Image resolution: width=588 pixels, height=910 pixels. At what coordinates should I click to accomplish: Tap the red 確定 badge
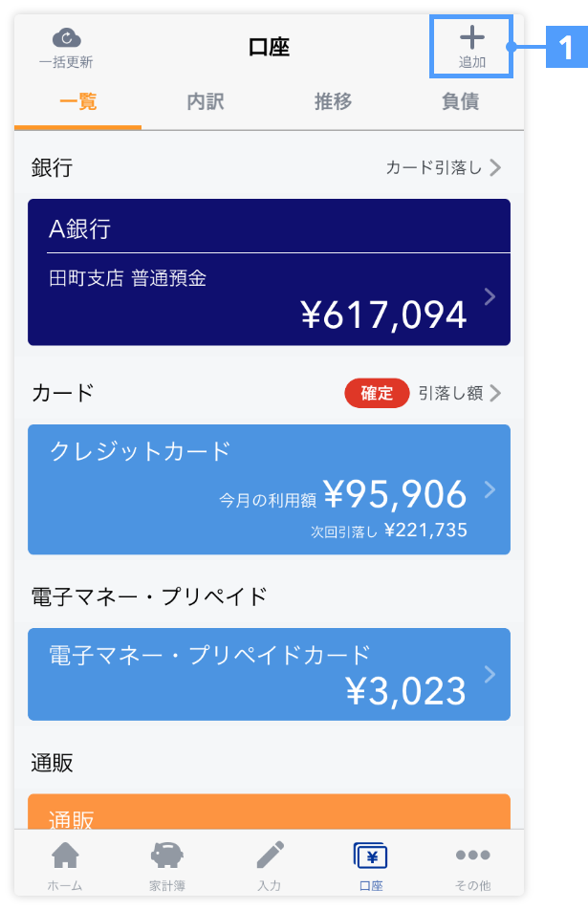pos(377,393)
